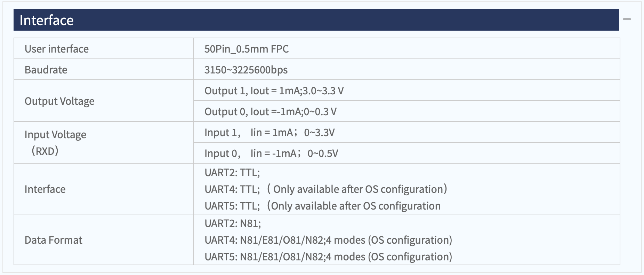Click Input 1 Iin 0~3.3V row
Viewport: 644px width, 275px height.
(x=269, y=133)
